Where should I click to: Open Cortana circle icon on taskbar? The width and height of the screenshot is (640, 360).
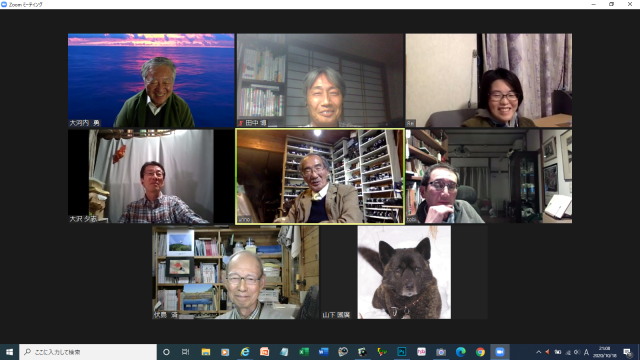(x=166, y=352)
